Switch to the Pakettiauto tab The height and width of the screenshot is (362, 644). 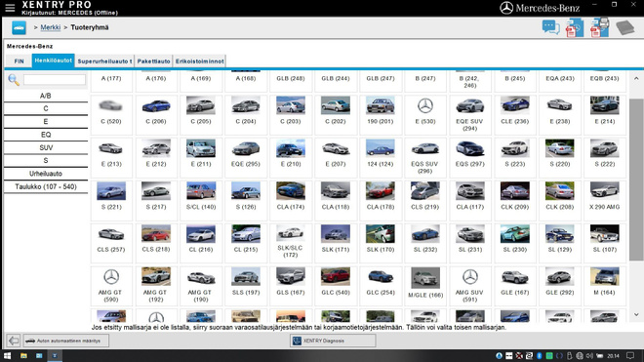pyautogui.click(x=153, y=61)
